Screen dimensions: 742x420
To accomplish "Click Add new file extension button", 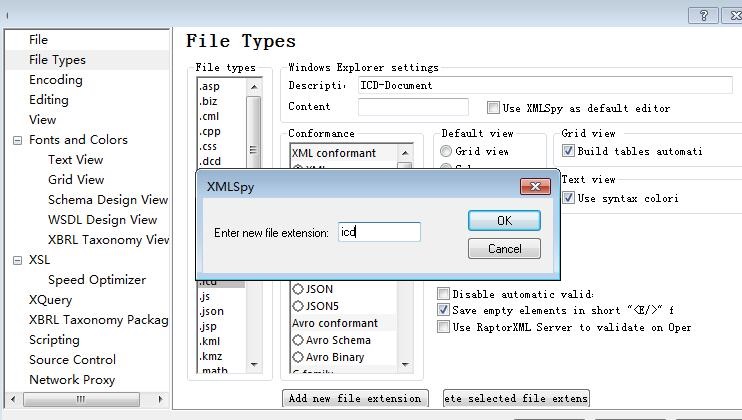I will (x=355, y=398).
